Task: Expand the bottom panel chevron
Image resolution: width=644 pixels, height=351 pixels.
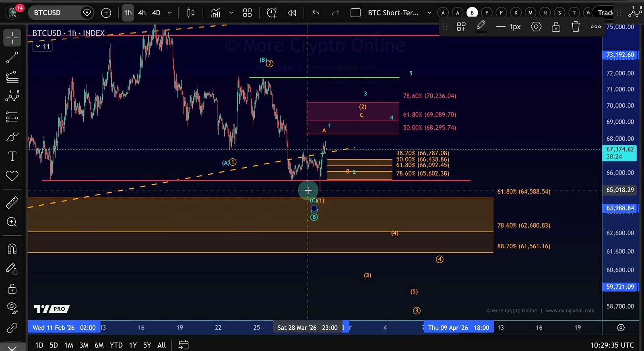Action: tap(12, 347)
